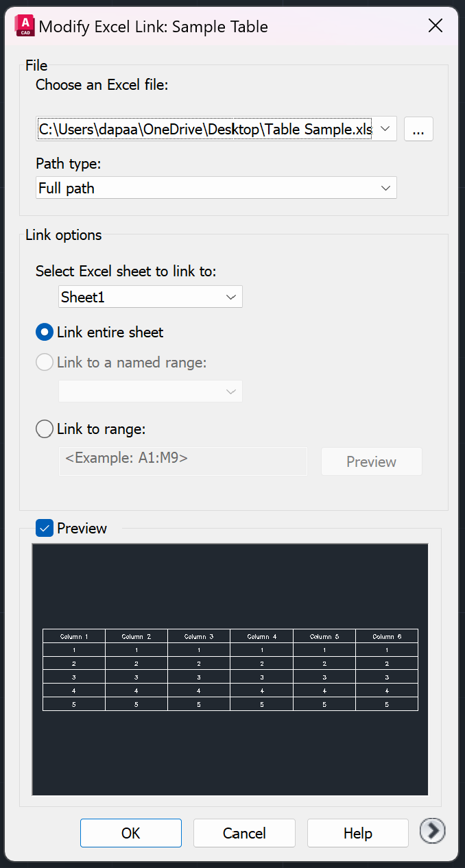Open the Excel file path dropdown arrow

point(385,129)
